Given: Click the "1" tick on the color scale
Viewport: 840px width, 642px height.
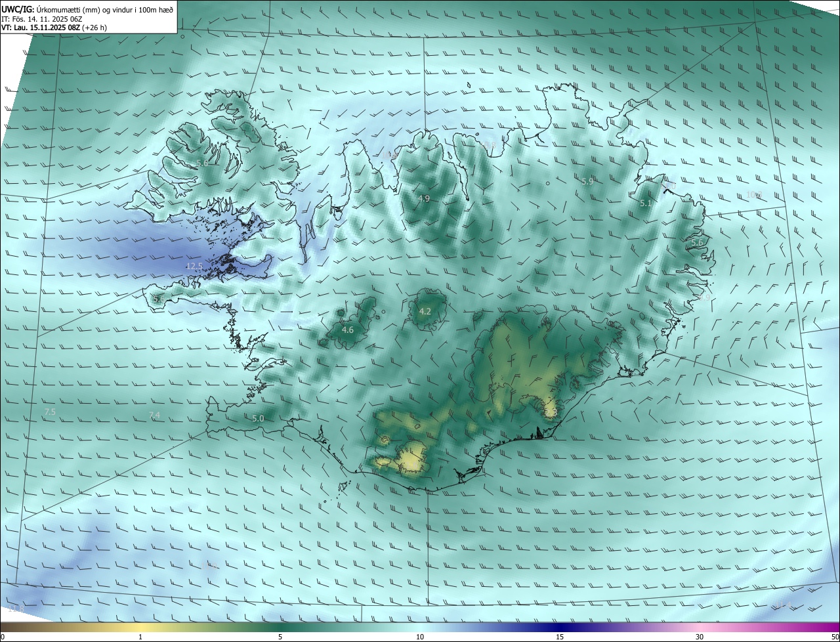Looking at the screenshot, I should [140, 637].
